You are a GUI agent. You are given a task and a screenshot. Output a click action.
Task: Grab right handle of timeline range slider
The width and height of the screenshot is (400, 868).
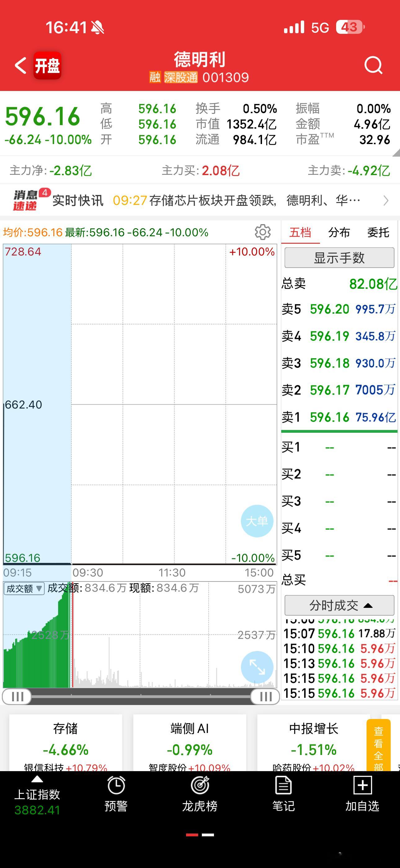(x=265, y=696)
